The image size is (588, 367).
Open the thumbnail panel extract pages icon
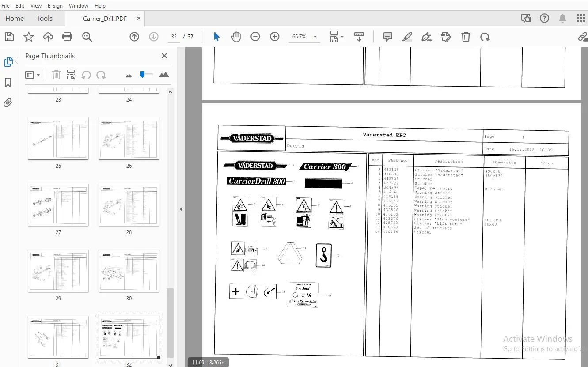[x=71, y=75]
